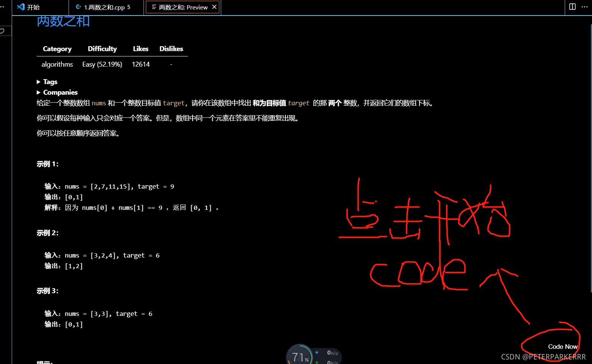Click the algorithms category cell
Screen dimensions: 592x364
[x=57, y=64]
